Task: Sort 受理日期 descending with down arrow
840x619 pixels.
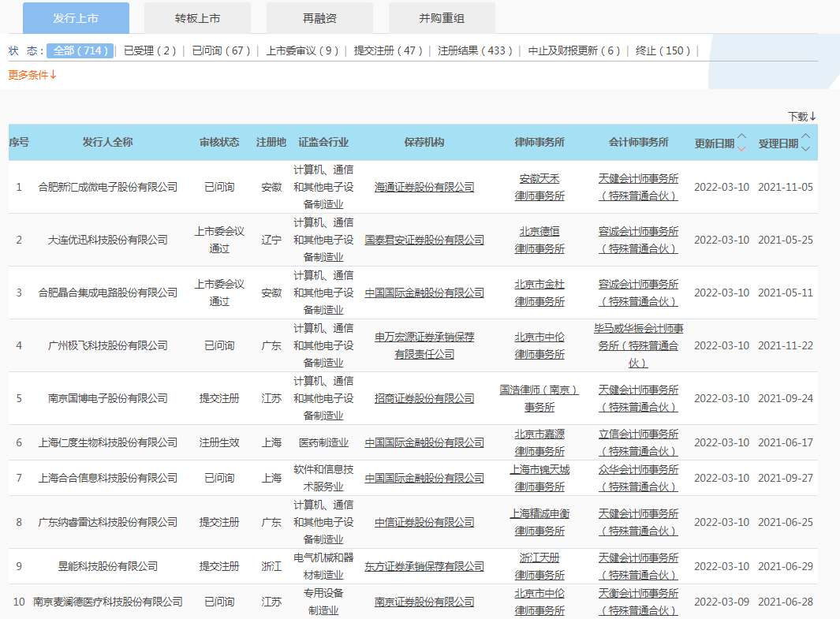Action: [805, 147]
